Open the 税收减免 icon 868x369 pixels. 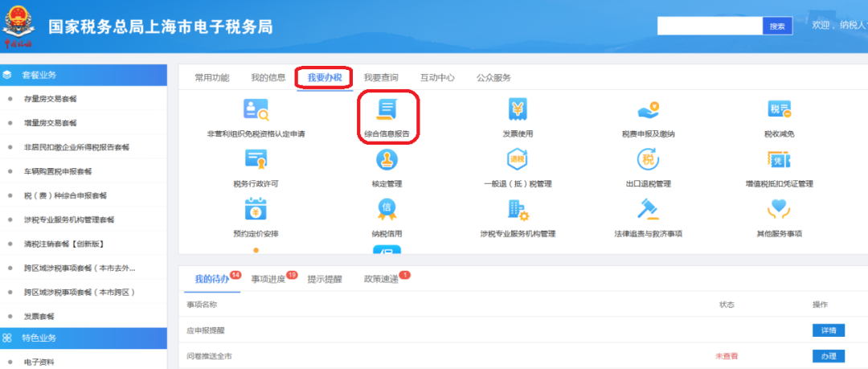tap(779, 109)
